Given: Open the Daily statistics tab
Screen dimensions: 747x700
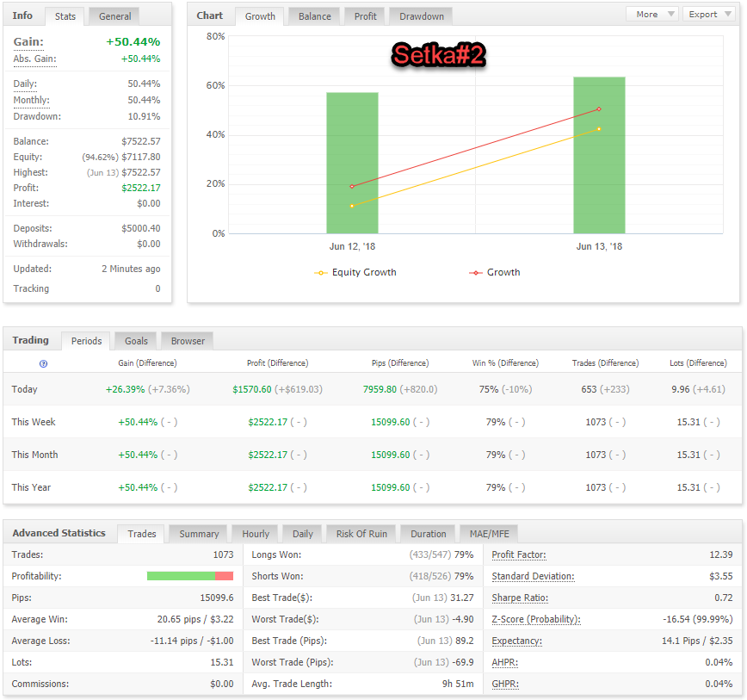Looking at the screenshot, I should click(303, 534).
